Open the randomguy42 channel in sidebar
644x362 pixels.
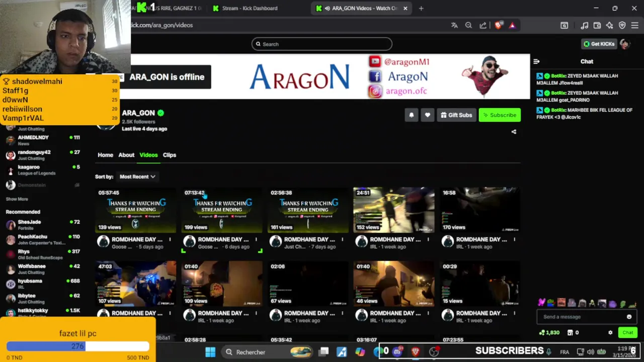[x=43, y=155]
